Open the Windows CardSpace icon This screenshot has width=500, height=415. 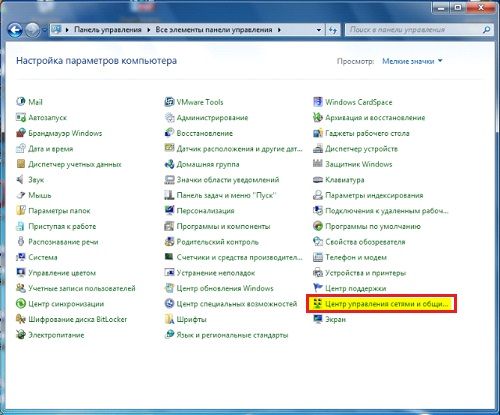(318, 102)
